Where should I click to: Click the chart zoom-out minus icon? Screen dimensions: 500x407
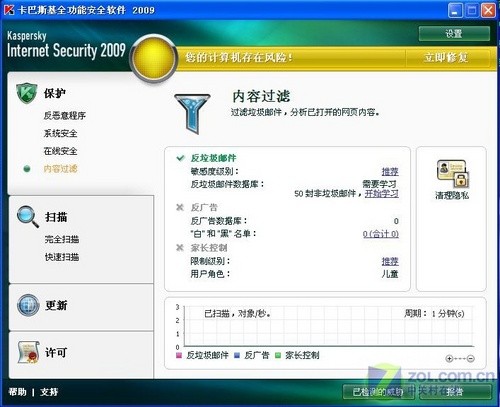(x=471, y=359)
